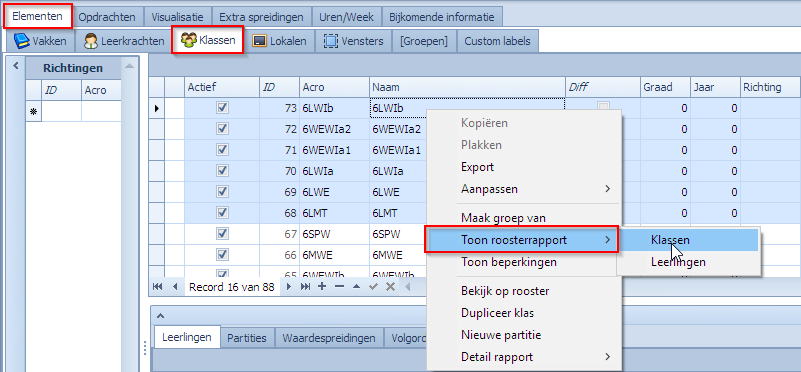
Task: Open the Bijkomende informatie tab
Action: click(442, 17)
